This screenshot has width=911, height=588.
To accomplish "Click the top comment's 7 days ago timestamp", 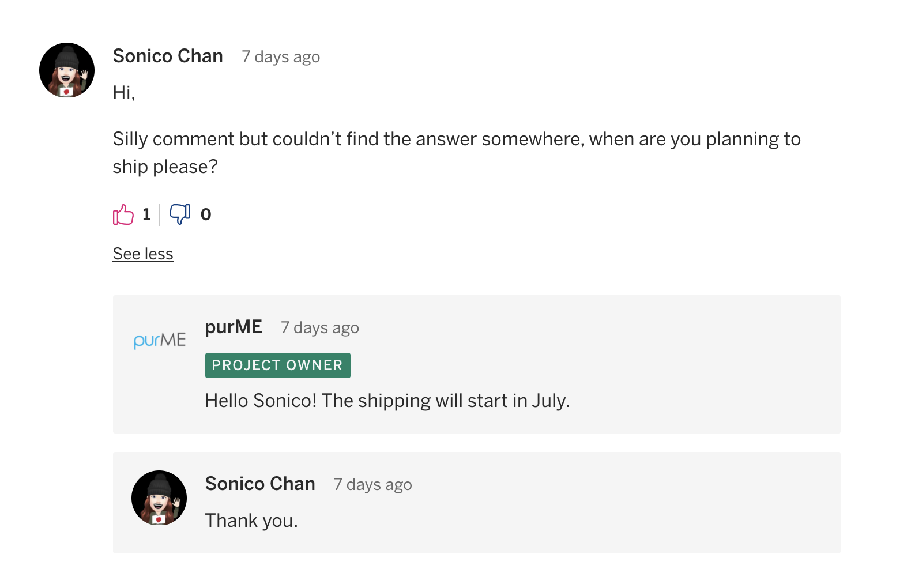I will click(x=281, y=57).
